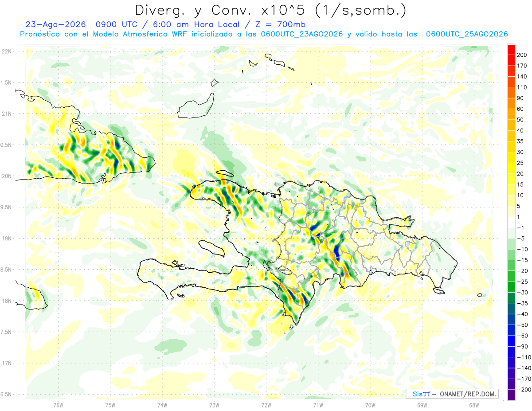Click the '140' value on the color scale
The height and width of the screenshot is (411, 532).
point(522,77)
